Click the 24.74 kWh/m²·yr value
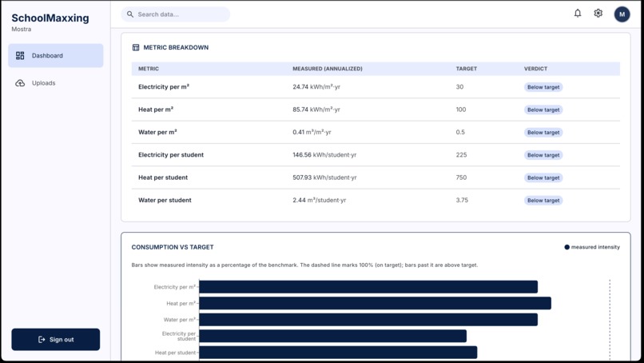The height and width of the screenshot is (363, 644). (x=316, y=86)
